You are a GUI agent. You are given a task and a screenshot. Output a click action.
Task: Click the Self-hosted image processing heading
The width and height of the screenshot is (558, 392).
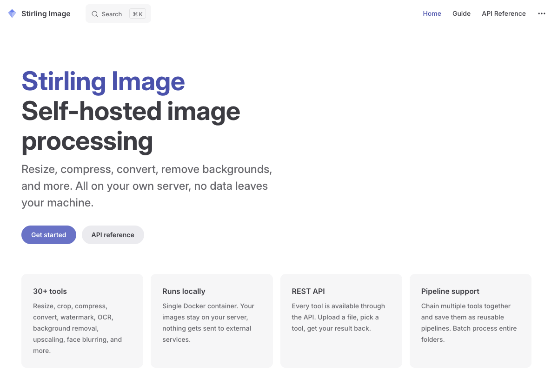pos(131,126)
